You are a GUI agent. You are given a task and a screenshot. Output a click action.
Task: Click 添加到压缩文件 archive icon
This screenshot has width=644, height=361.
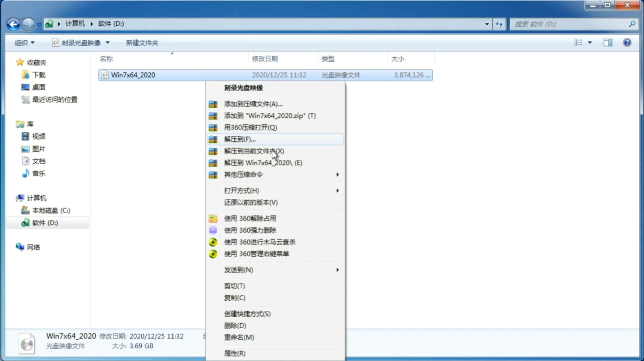click(214, 104)
